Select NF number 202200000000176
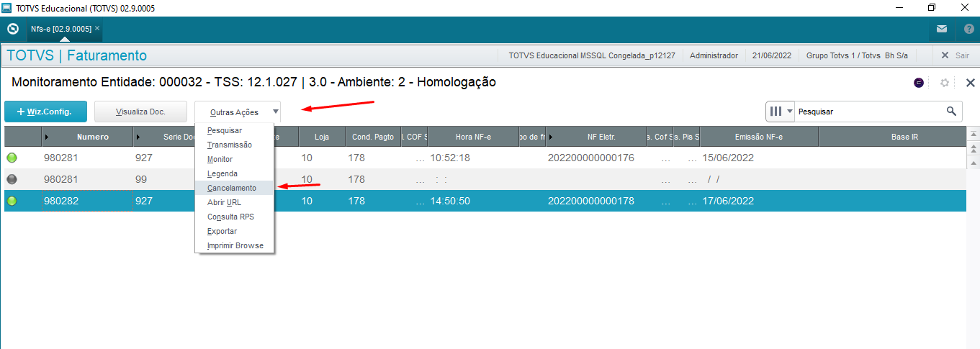Image resolution: width=980 pixels, height=349 pixels. click(591, 158)
